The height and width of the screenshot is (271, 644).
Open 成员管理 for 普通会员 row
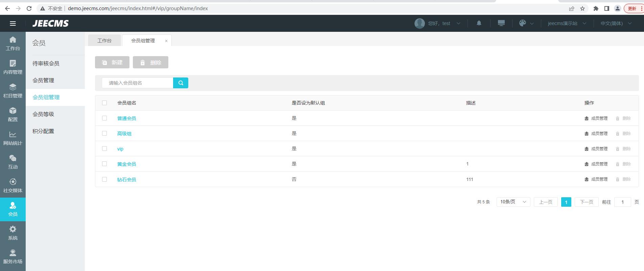pos(596,118)
